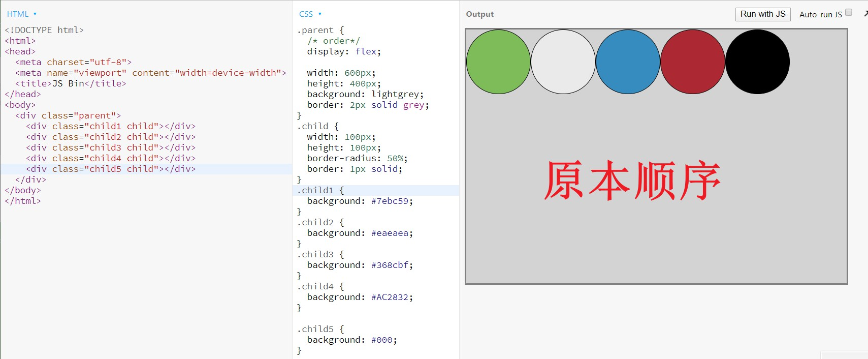Click the .child4 { selector line
Screen dimensions: 868x359
[320, 286]
